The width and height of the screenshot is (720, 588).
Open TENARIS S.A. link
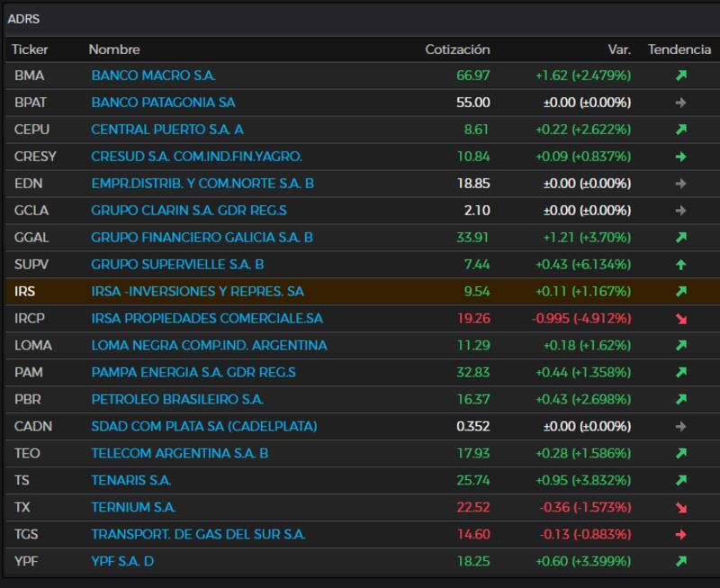click(x=130, y=481)
